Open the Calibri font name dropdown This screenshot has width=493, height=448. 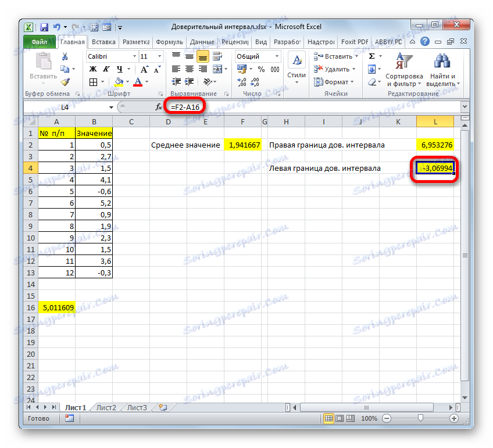(134, 56)
